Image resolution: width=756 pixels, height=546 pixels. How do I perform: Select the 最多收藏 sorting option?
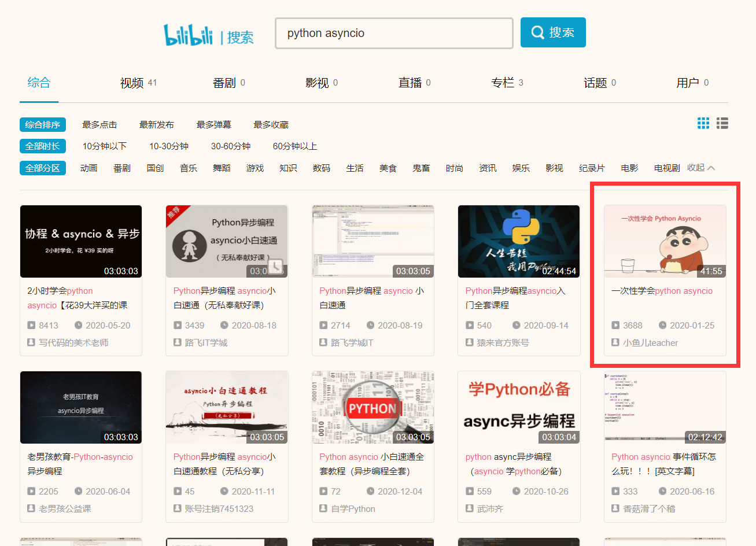pos(270,124)
